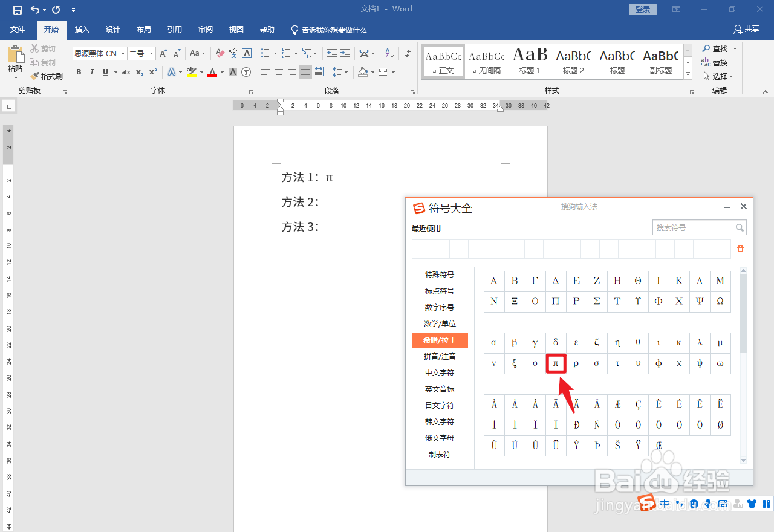Apply strikethrough formatting
This screenshot has width=774, height=532.
coord(126,72)
